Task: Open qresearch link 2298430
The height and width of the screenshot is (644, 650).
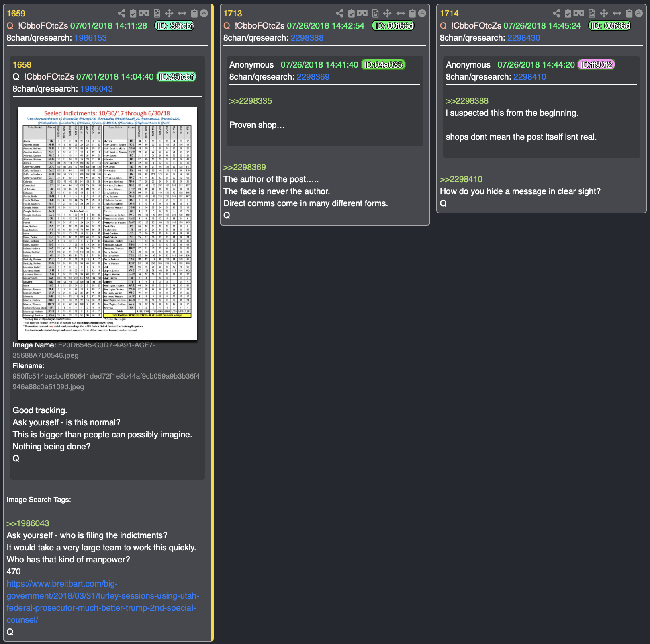Action: (523, 38)
